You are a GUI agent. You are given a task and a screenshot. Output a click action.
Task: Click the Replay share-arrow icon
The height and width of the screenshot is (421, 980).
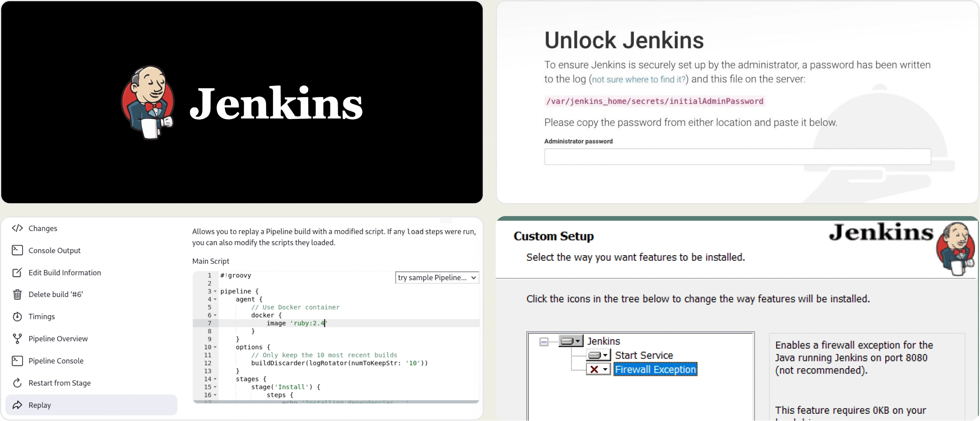17,405
